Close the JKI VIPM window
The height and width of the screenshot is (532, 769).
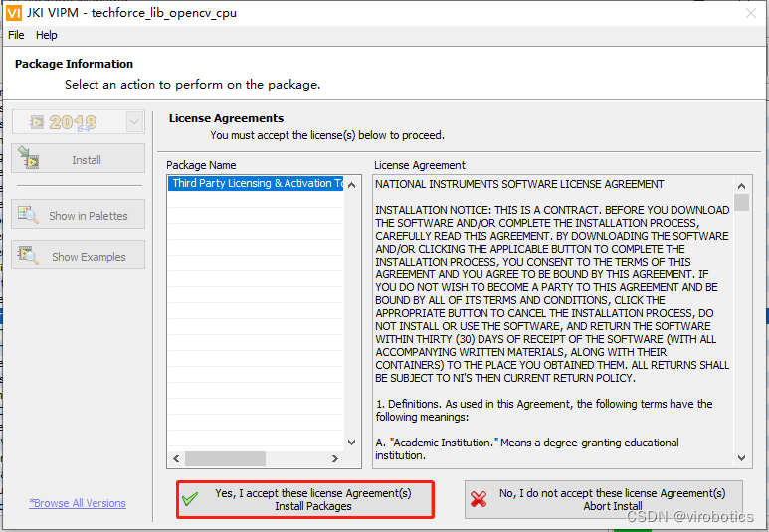(751, 13)
